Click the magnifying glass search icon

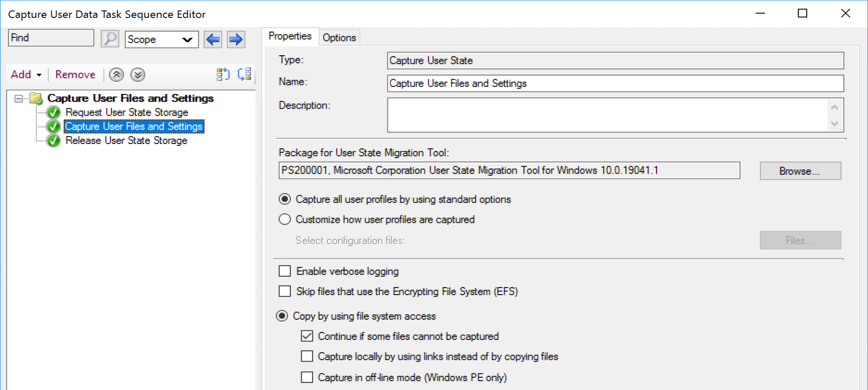pos(110,39)
